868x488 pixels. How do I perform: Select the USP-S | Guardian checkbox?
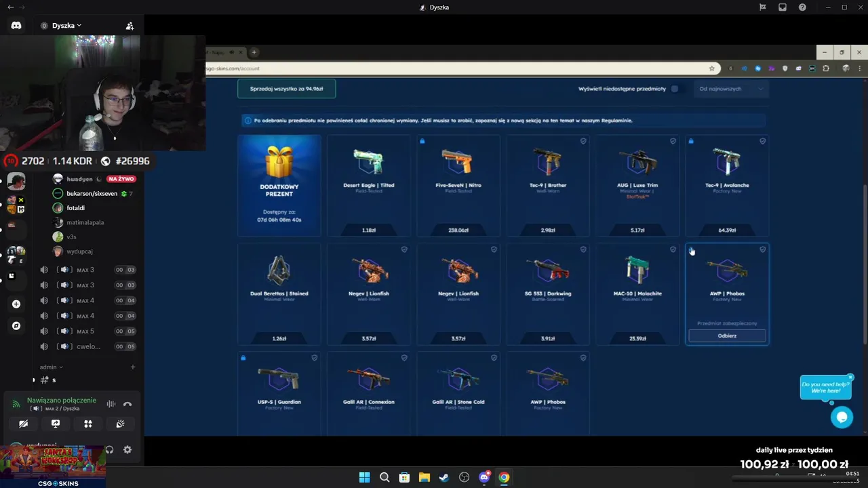point(315,358)
